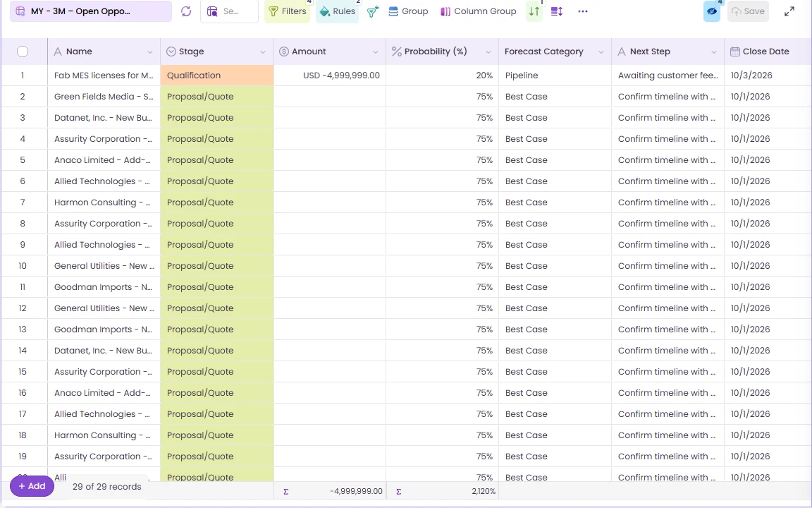Select row 2 Proposal/Quote stage cell

pyautogui.click(x=217, y=97)
